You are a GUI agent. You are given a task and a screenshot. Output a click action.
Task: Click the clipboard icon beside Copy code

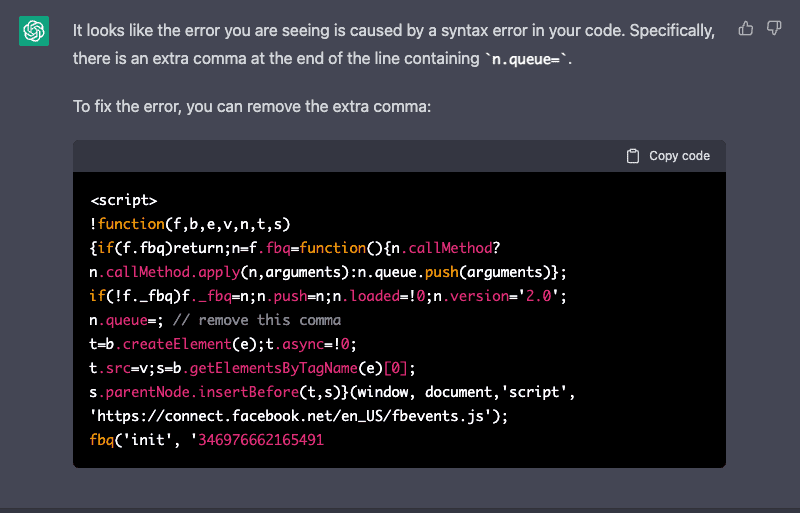click(x=633, y=156)
